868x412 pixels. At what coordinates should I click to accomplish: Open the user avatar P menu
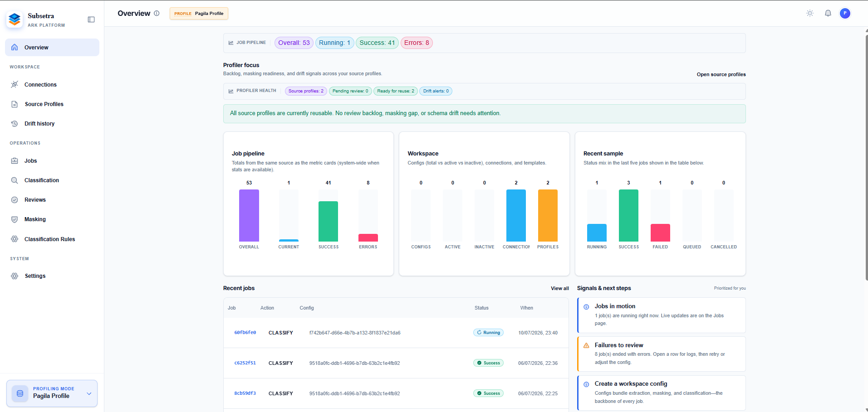click(845, 13)
